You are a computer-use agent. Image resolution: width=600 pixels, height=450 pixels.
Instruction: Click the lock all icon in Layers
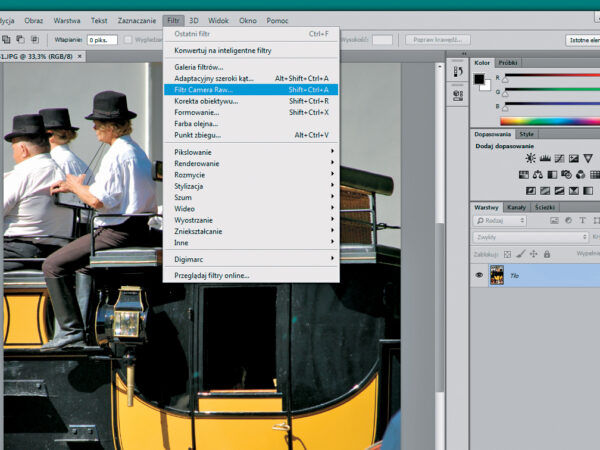(546, 254)
